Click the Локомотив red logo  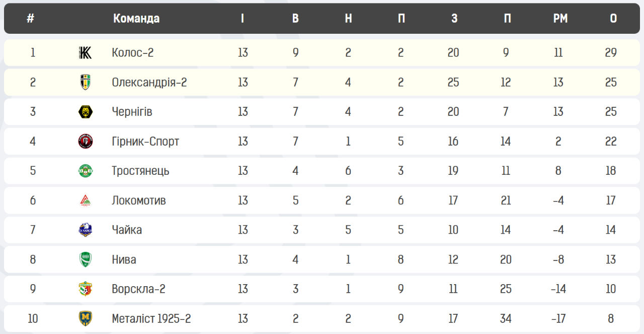(x=86, y=201)
